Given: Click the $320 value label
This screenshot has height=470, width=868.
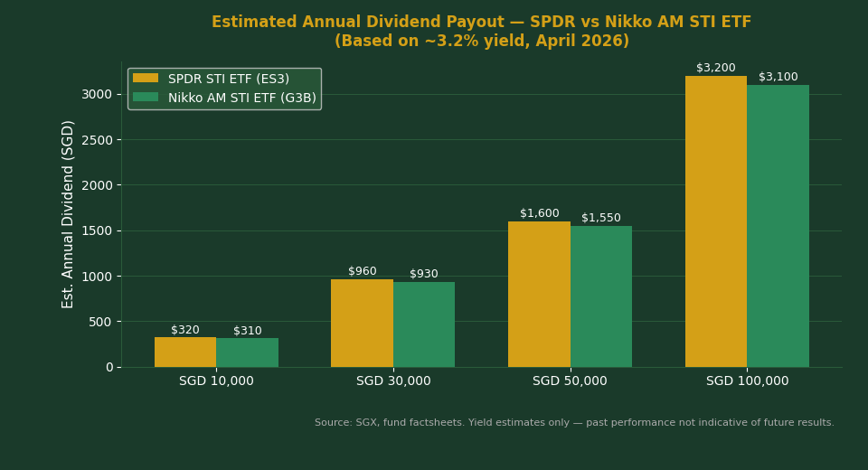Looking at the screenshot, I should 185,330.
